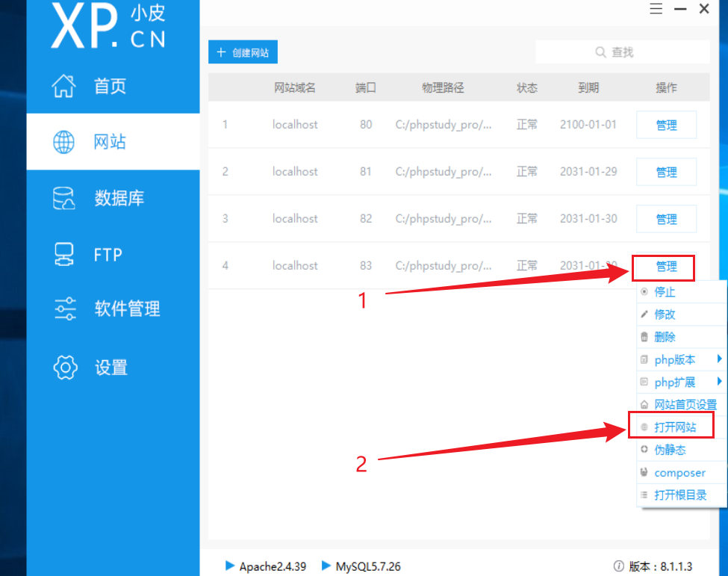This screenshot has width=728, height=576.
Task: Click the 状态 column header
Action: coord(527,87)
